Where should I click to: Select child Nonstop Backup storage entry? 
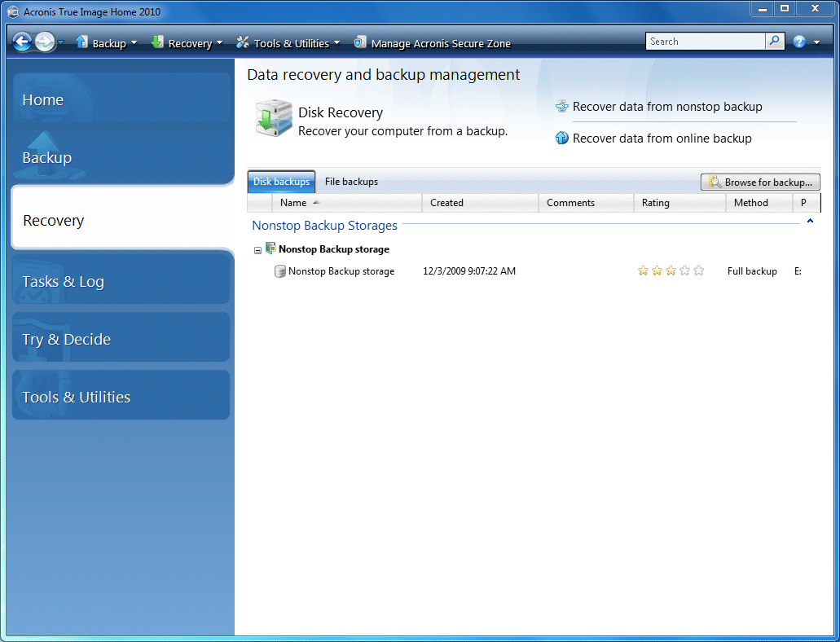(341, 271)
